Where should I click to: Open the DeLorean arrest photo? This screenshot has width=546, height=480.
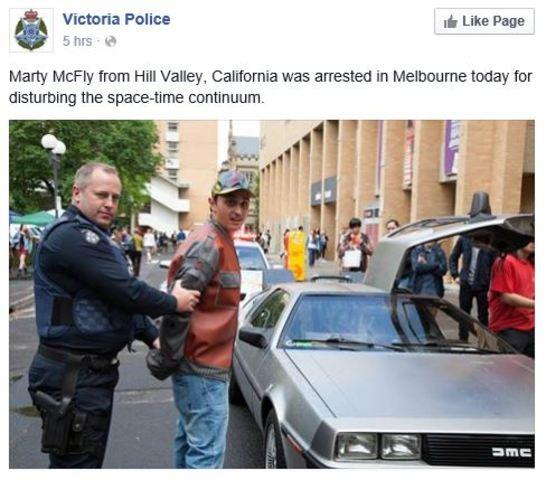pos(272,294)
